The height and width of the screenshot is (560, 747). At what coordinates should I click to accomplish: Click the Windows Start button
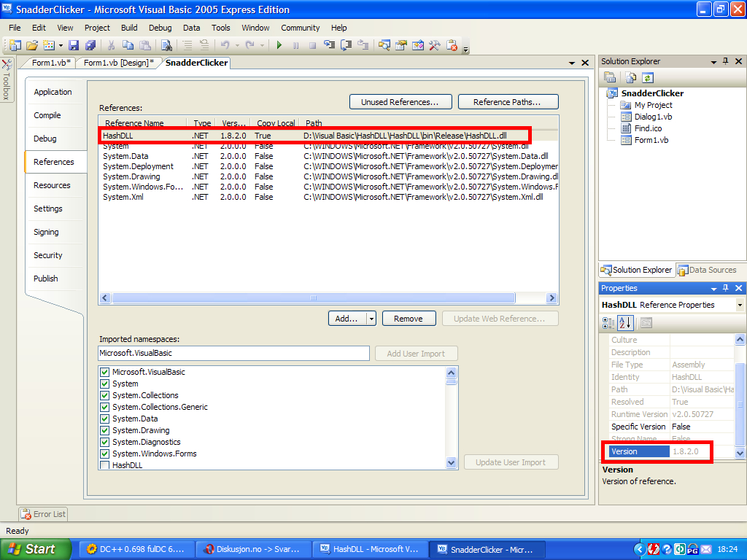[x=35, y=549]
